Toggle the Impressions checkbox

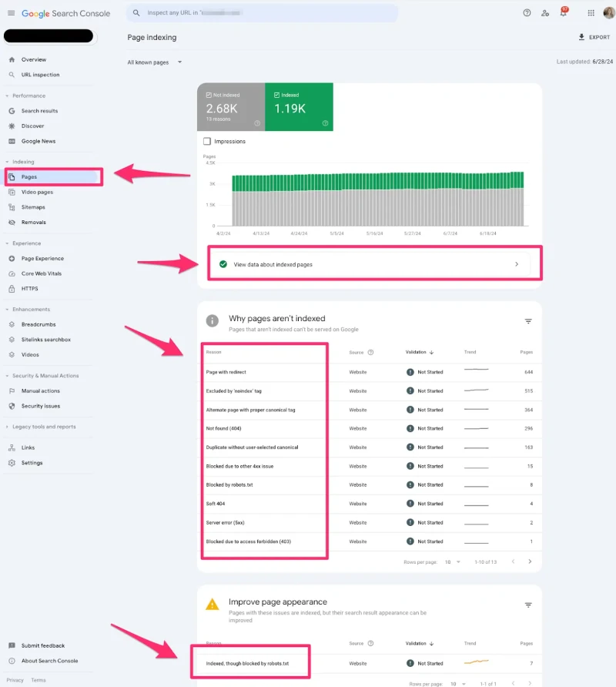click(x=207, y=141)
